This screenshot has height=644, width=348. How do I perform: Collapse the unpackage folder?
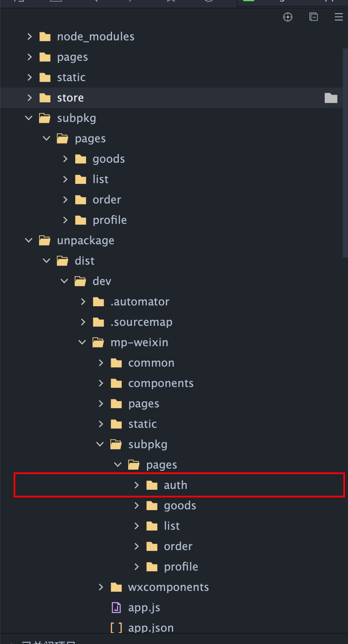(29, 240)
